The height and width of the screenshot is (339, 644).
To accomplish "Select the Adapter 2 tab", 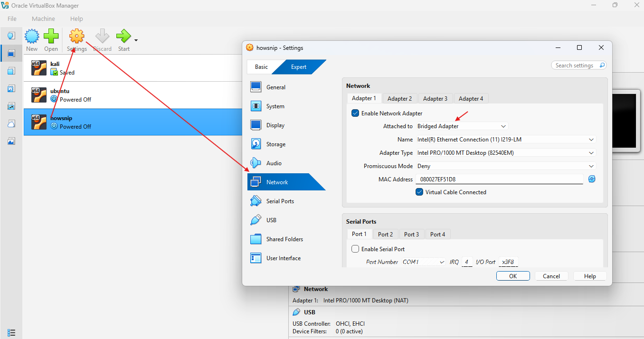I will pos(399,99).
